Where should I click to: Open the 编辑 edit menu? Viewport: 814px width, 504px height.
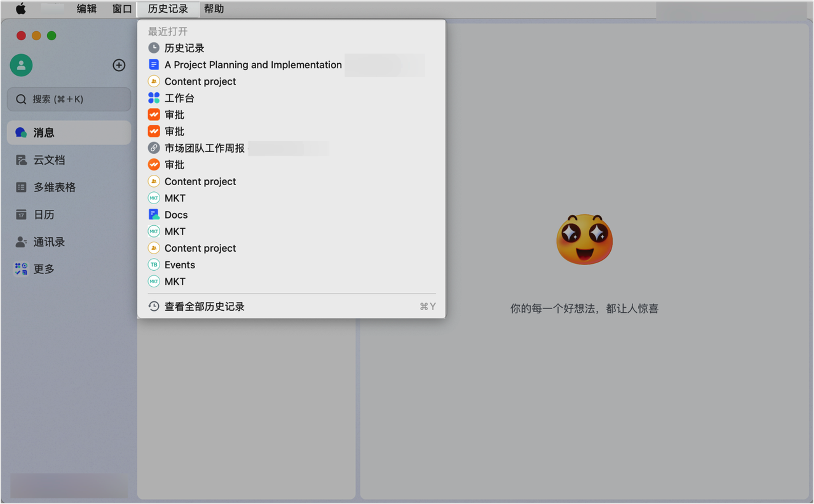point(87,9)
